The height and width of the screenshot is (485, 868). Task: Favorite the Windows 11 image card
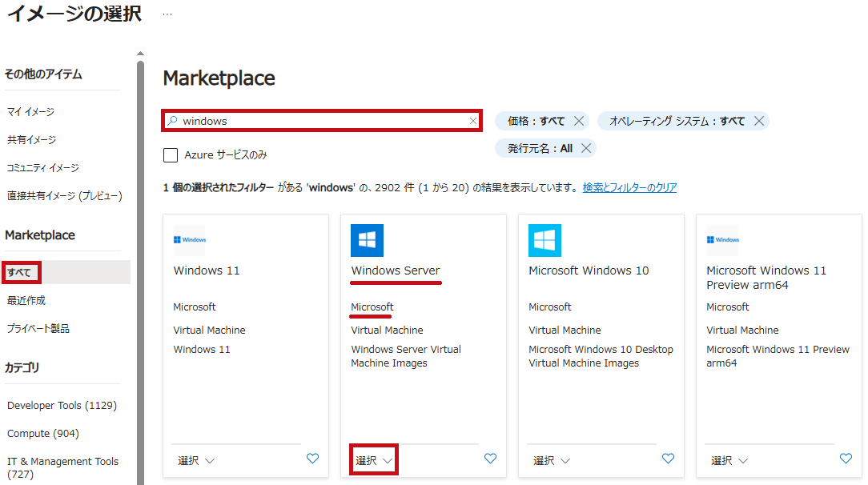(x=313, y=459)
